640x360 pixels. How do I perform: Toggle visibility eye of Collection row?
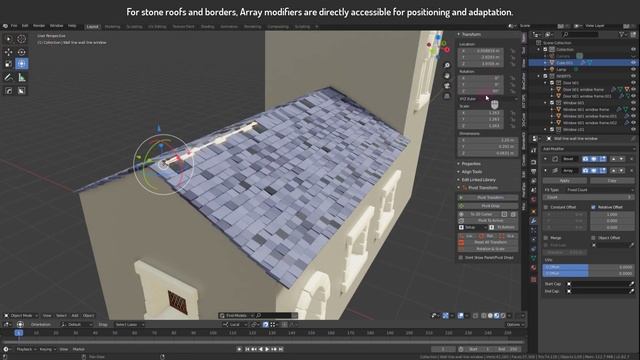[633, 49]
